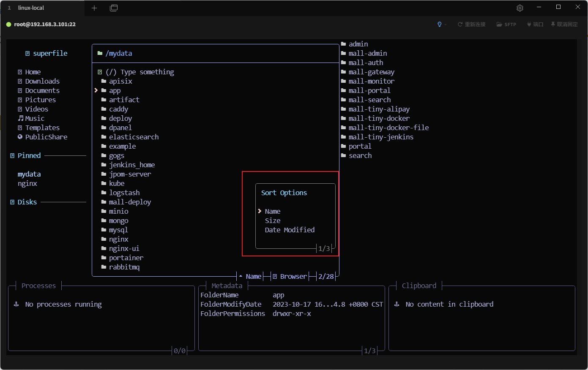Click the Music note icon in sidebar
Viewport: 588px width, 370px height.
pos(20,118)
